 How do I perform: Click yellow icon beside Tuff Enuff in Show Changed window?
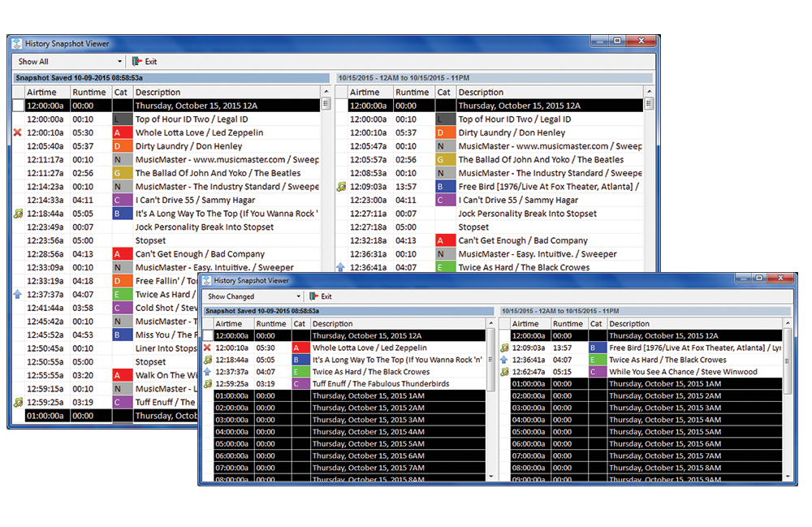pyautogui.click(x=208, y=384)
